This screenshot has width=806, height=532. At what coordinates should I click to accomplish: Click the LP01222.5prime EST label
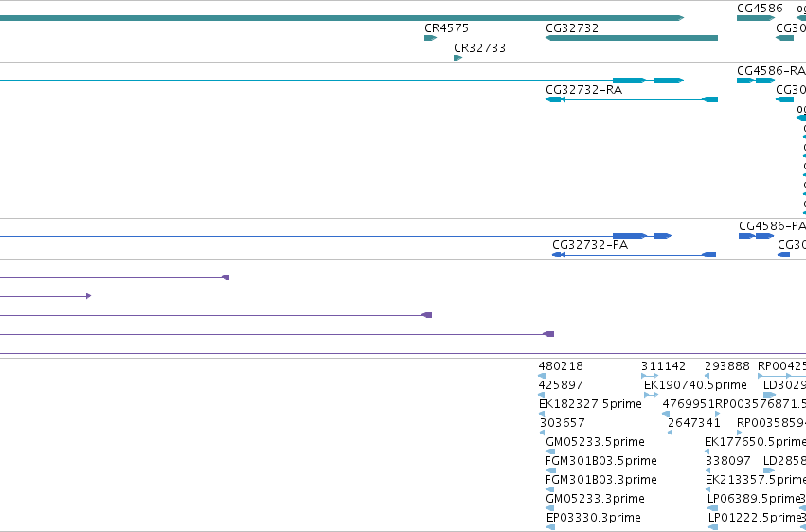click(755, 518)
